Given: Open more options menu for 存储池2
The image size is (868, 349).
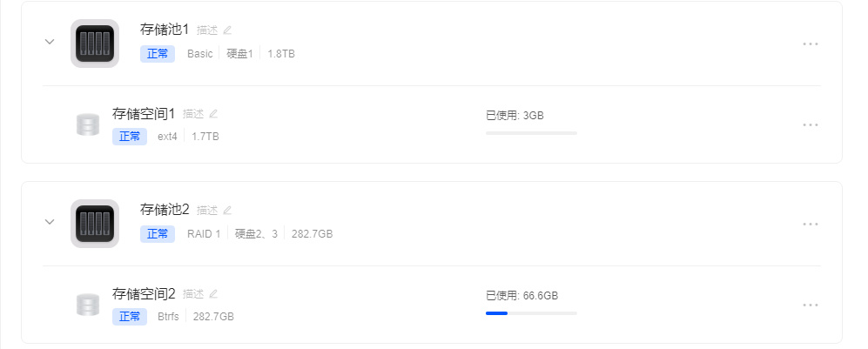Looking at the screenshot, I should (811, 224).
